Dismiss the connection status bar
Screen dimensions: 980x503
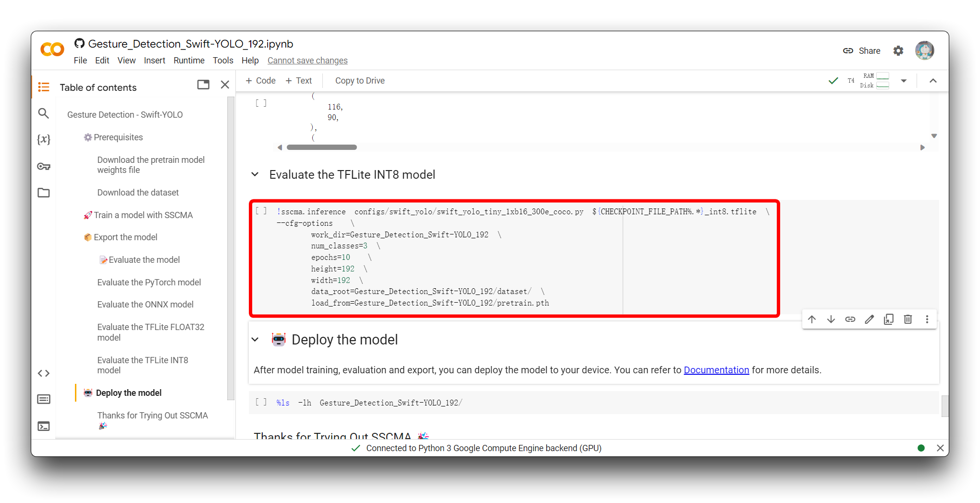pyautogui.click(x=940, y=448)
